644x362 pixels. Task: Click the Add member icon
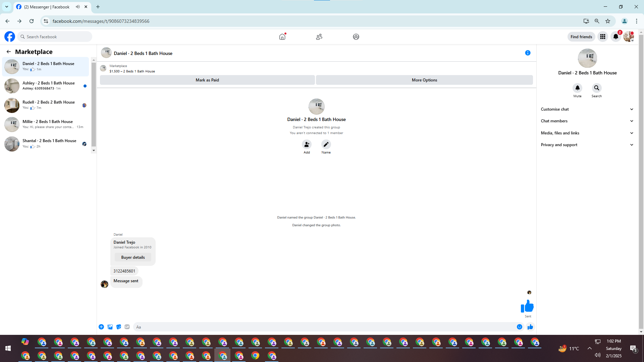coord(307,144)
